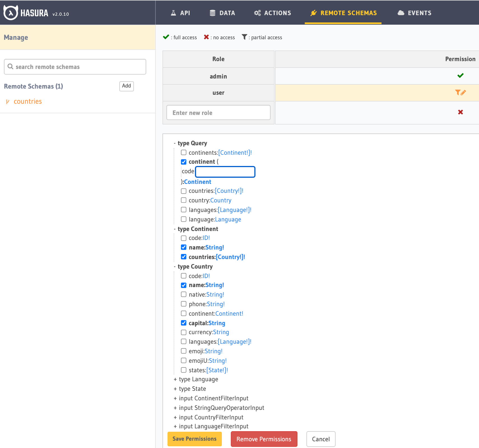
Task: Uncheck the capital field in Country type
Action: pos(184,323)
